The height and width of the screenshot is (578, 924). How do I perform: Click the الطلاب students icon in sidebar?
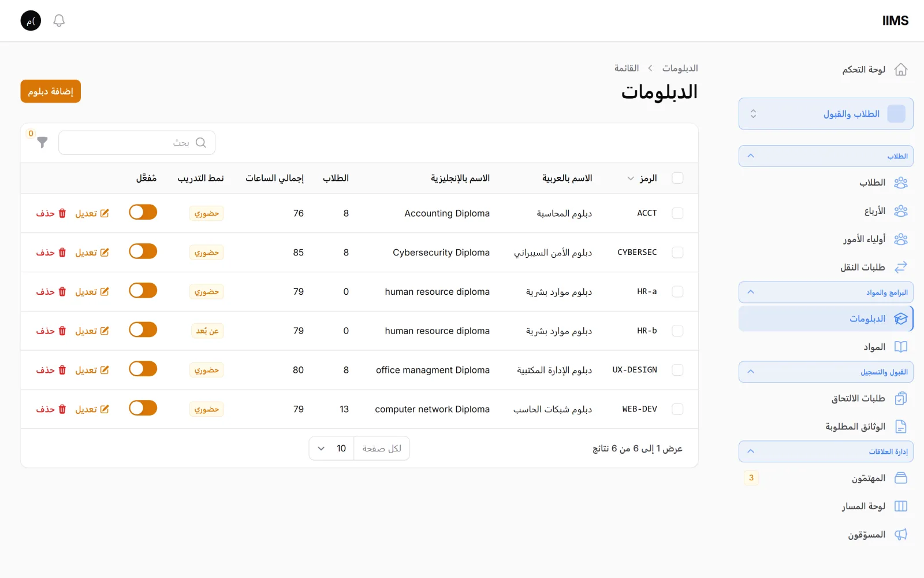point(901,183)
